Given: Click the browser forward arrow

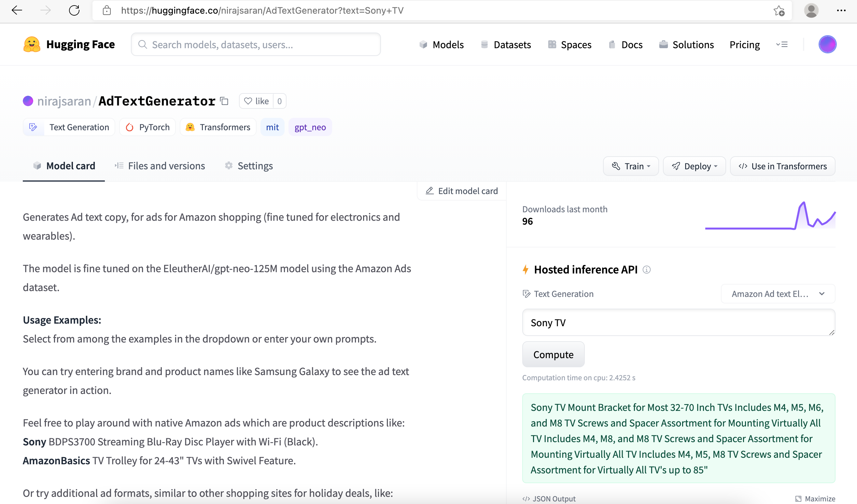Looking at the screenshot, I should point(45,10).
